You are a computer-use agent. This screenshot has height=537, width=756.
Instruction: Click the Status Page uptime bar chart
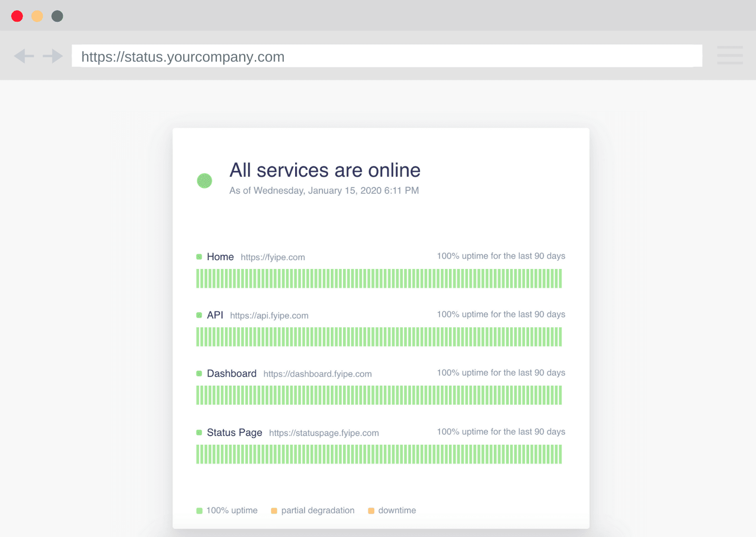[379, 454]
